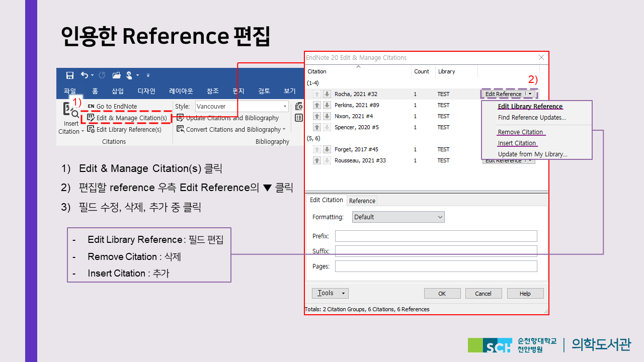Move Perkins, 2021 #89 citation down
Image resolution: width=644 pixels, height=362 pixels.
(327, 105)
